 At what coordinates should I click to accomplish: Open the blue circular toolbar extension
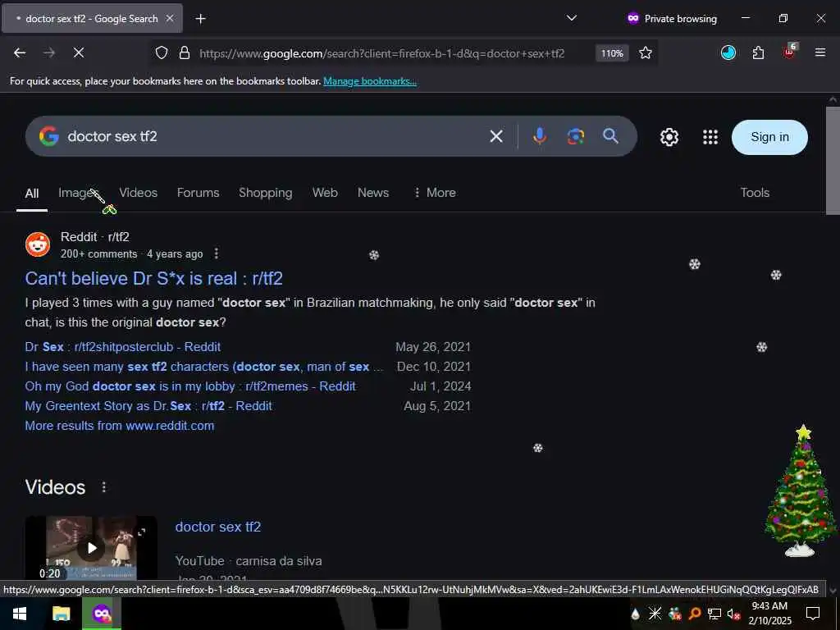(x=728, y=52)
